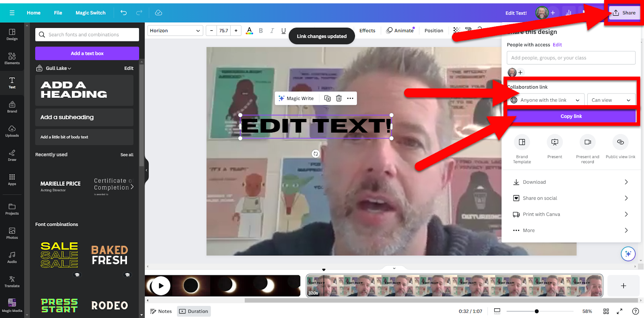
Task: Adjust the timeline zoom slider handle
Action: click(537, 311)
